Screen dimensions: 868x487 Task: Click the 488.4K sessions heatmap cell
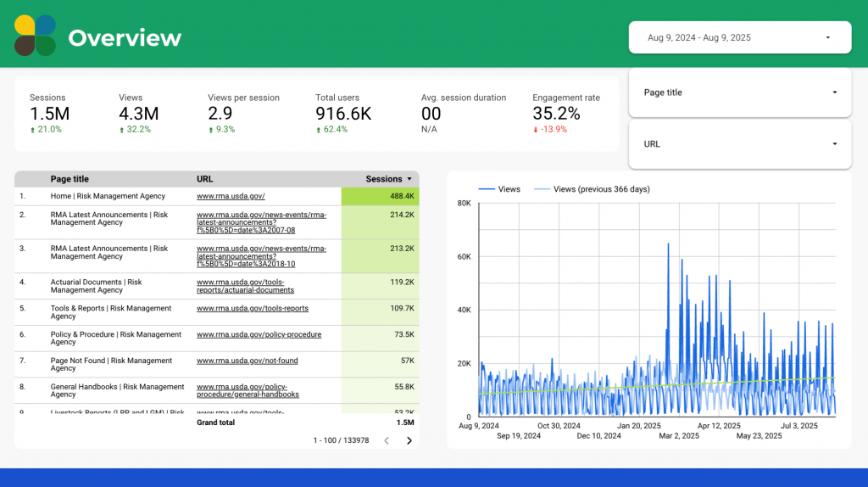coord(380,196)
